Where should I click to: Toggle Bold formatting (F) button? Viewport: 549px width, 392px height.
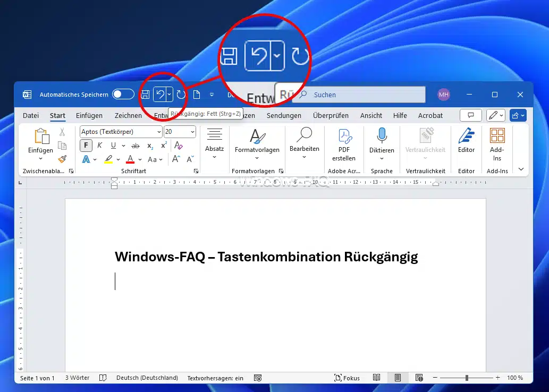coord(86,146)
